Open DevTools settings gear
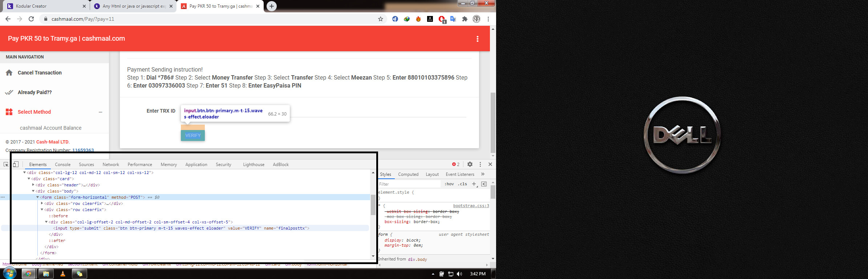868x279 pixels. [x=470, y=164]
